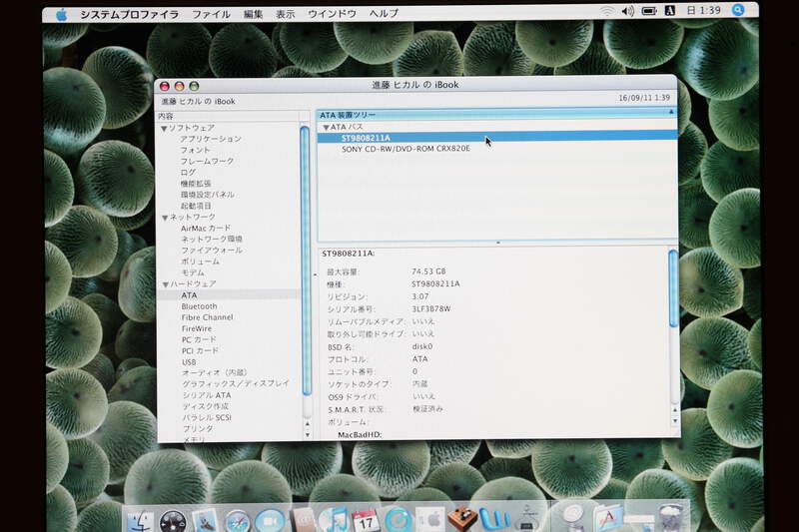Click the battery status icon

pyautogui.click(x=648, y=11)
